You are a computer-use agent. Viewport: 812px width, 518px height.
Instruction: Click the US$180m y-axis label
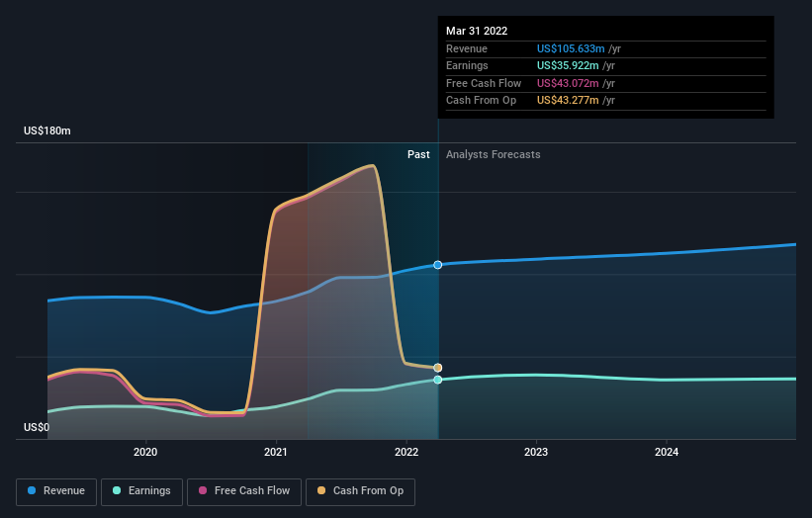pos(47,130)
